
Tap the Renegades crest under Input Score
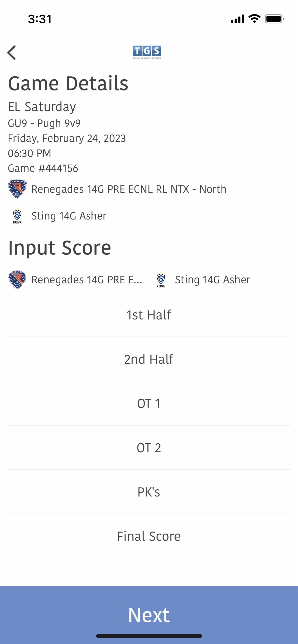(17, 280)
